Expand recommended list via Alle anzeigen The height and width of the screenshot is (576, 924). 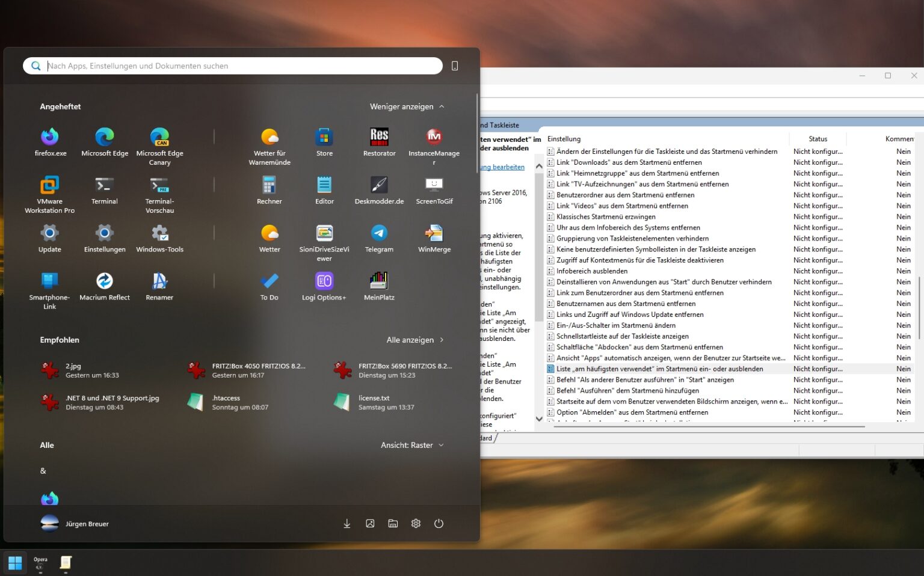tap(415, 340)
